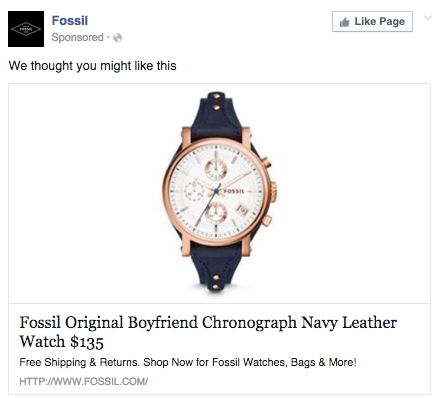Screen dimensions: 441x398
Task: Click the rose gold crown of the watch
Action: pos(273,192)
